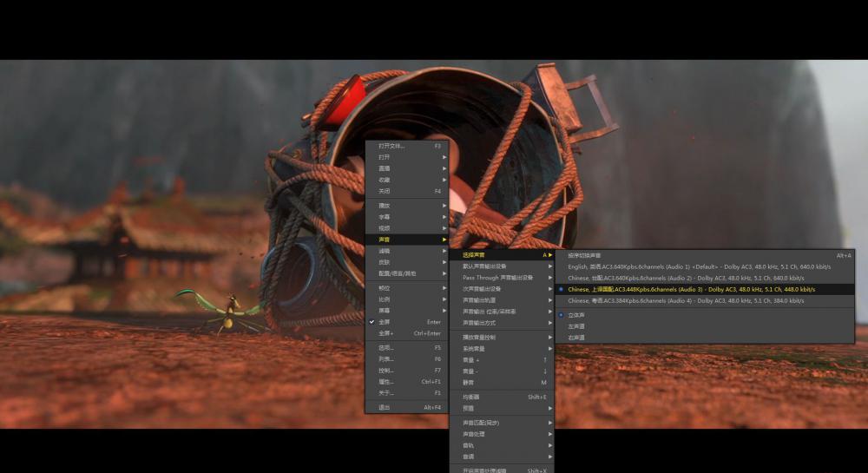Click 音量 - to lower volume

click(x=502, y=371)
